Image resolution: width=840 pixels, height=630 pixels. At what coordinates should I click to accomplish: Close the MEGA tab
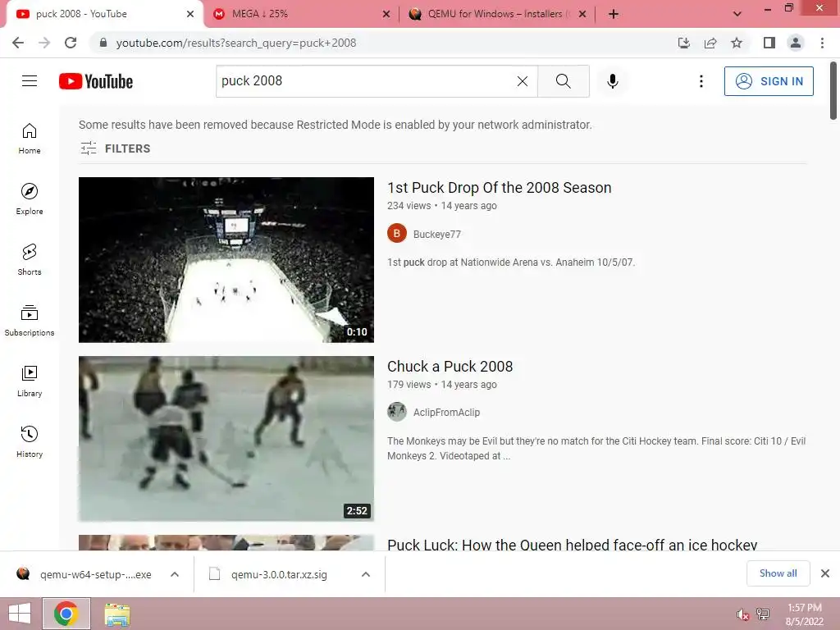[x=386, y=14]
